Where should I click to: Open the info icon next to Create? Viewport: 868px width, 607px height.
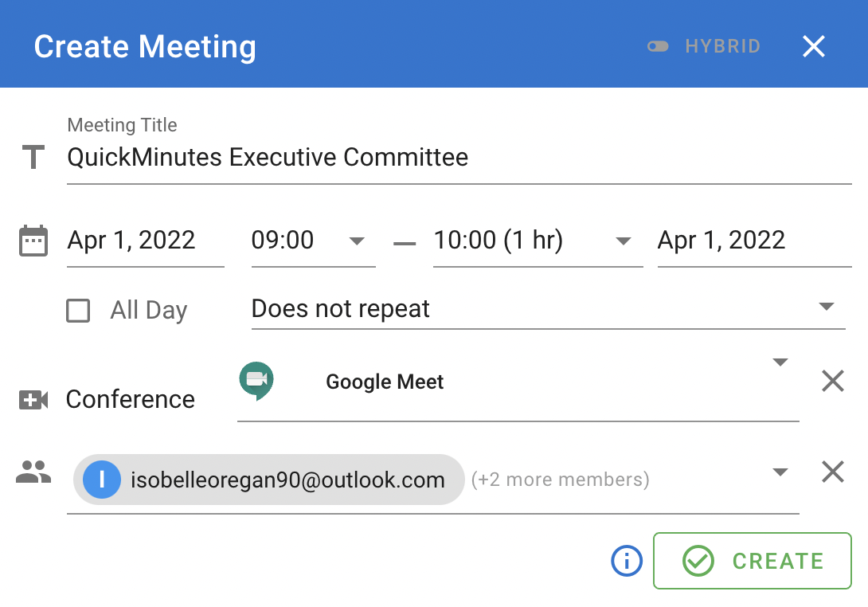[x=627, y=561]
